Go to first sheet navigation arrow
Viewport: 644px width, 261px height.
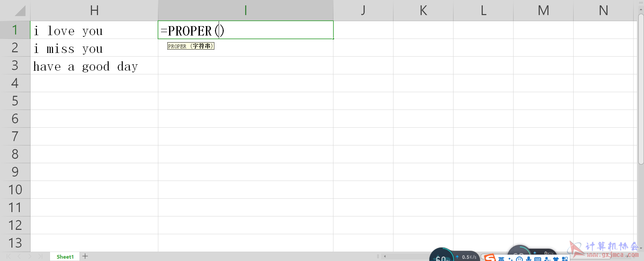9,257
